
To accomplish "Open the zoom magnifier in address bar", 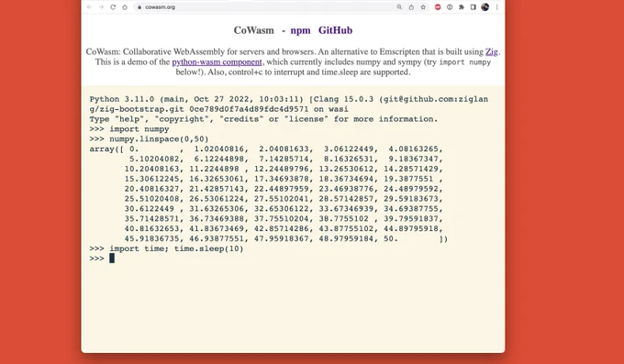I will (399, 7).
